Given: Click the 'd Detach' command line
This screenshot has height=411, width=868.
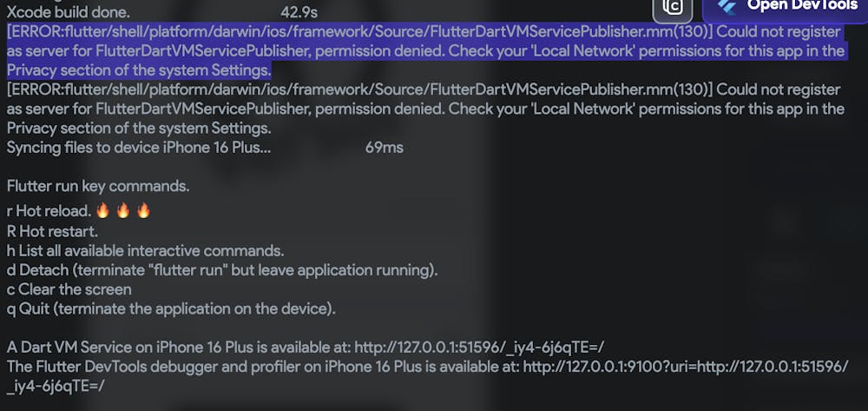Looking at the screenshot, I should [x=222, y=270].
